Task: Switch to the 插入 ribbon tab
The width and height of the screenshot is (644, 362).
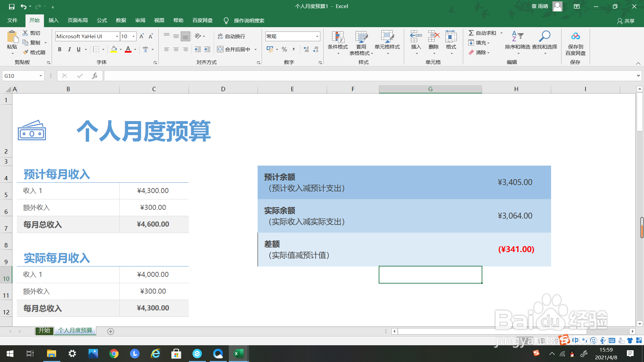Action: (x=53, y=20)
